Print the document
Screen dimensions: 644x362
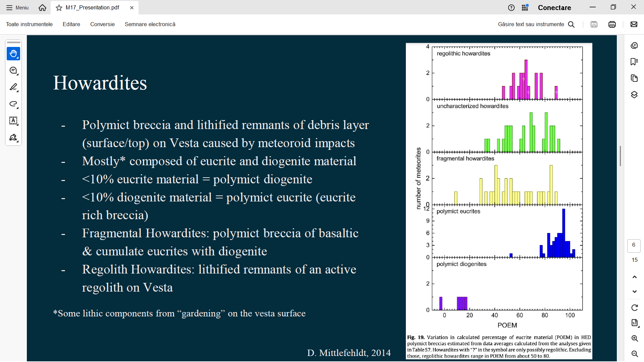coord(612,24)
